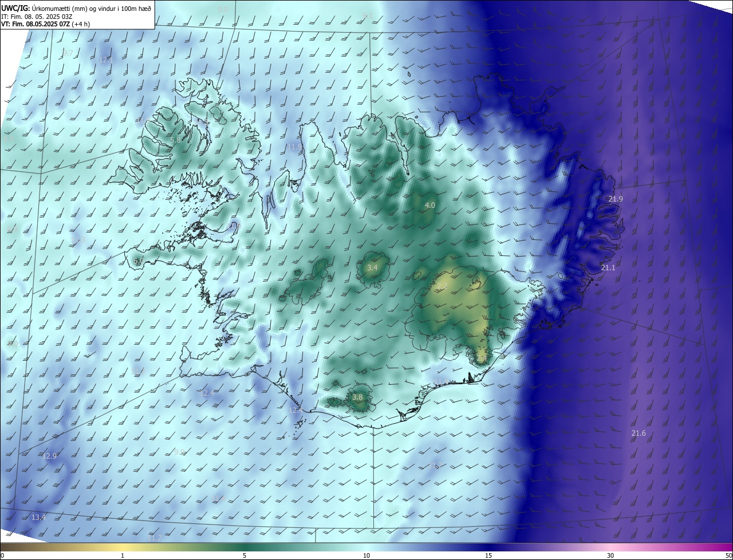Click the 15 tick on the color scale
Screen dimensions: 733x560
click(488, 555)
